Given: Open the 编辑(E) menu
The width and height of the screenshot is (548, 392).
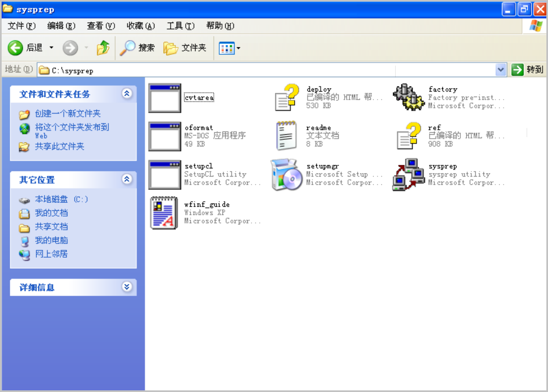Looking at the screenshot, I should 61,26.
